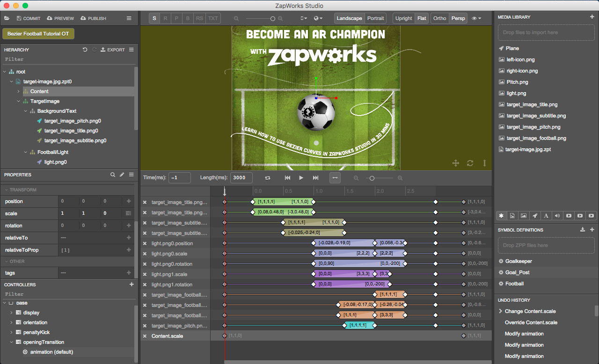The width and height of the screenshot is (599, 364).
Task: Filter media library by audio files
Action: pos(557,216)
